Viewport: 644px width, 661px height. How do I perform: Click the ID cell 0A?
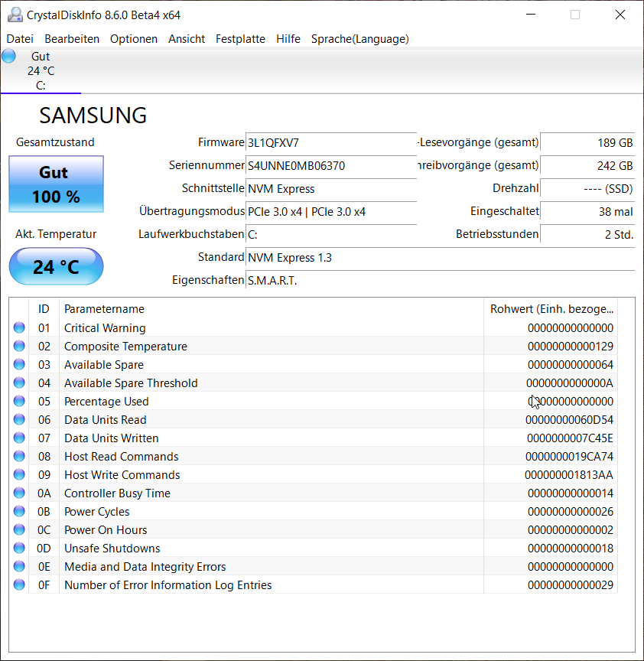(x=44, y=493)
